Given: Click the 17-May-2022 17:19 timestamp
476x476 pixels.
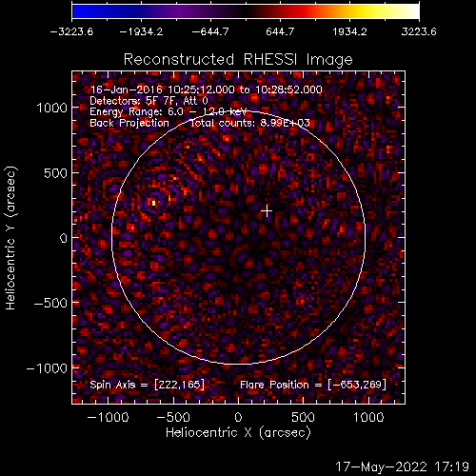Looking at the screenshot, I should pyautogui.click(x=402, y=466).
